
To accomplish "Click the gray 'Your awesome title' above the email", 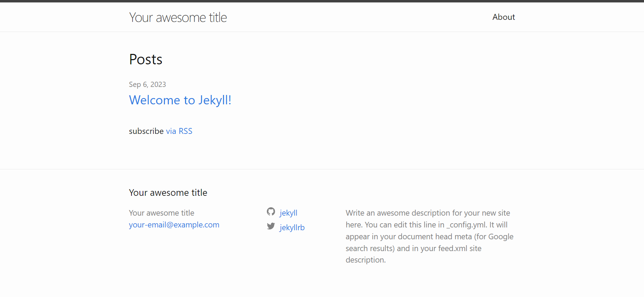I will point(161,213).
